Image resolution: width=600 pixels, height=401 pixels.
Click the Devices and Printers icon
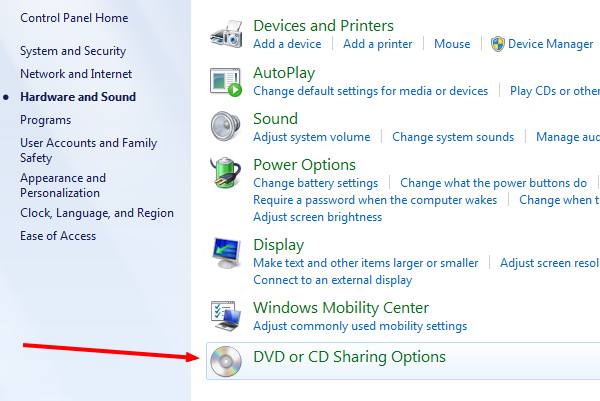[226, 35]
